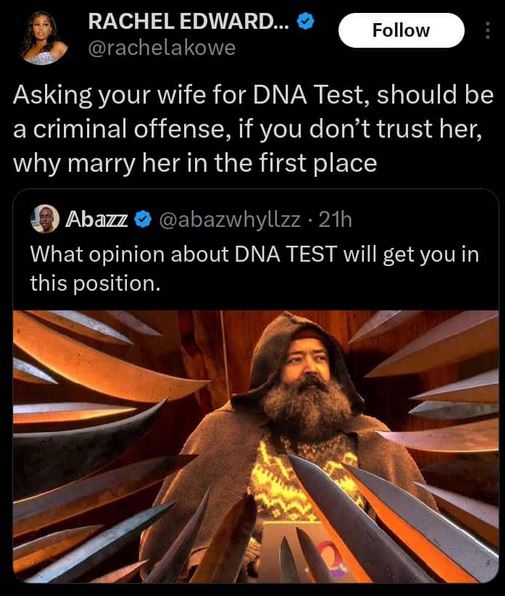Image resolution: width=505 pixels, height=596 pixels.
Task: Open Abazz's small profile avatar
Action: point(45,219)
